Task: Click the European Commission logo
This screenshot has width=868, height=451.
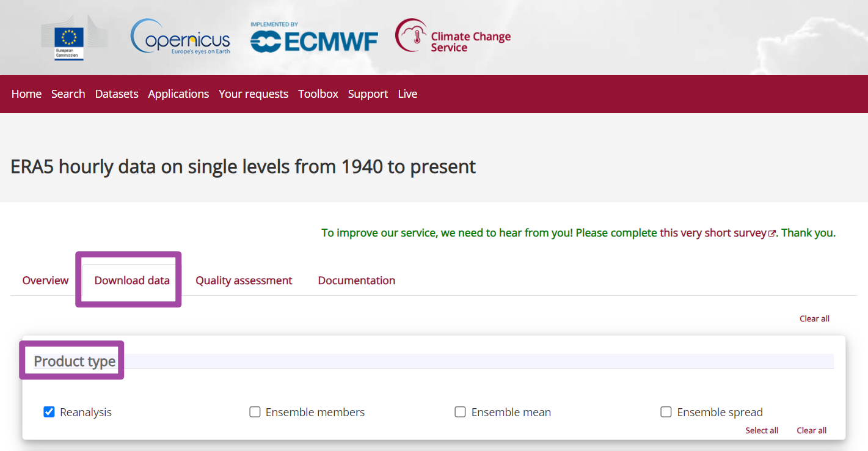Action: point(69,38)
